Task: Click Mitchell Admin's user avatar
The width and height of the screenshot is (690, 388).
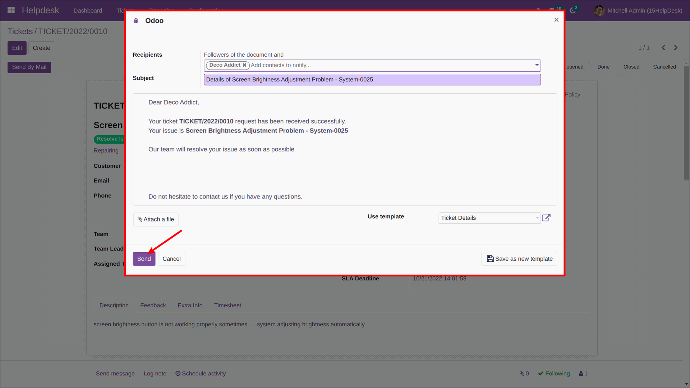Action: coord(599,10)
